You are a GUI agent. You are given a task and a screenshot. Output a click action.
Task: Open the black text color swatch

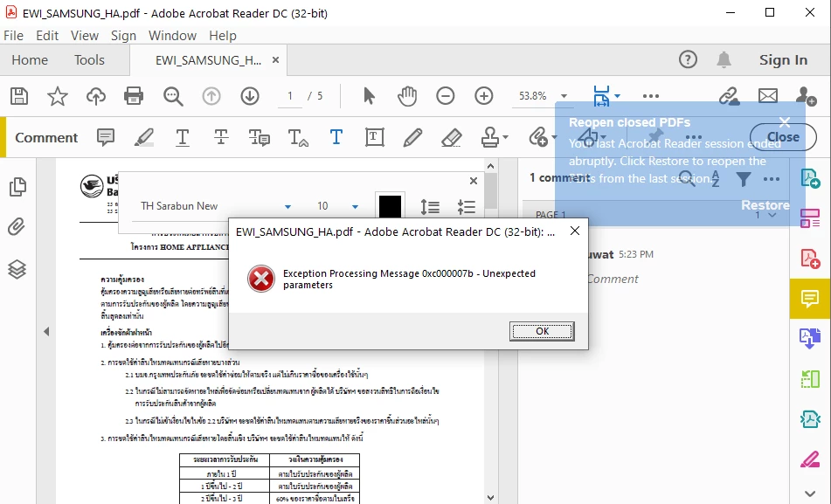point(390,205)
